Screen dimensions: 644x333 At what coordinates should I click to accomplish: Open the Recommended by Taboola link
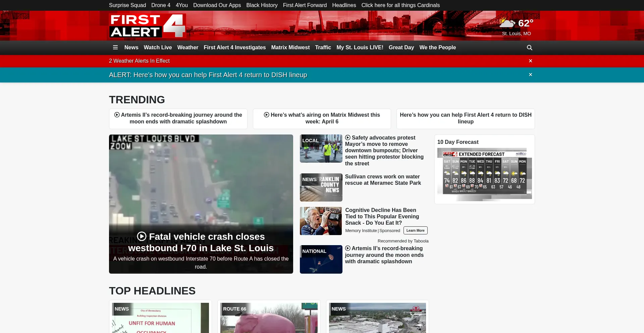point(403,241)
